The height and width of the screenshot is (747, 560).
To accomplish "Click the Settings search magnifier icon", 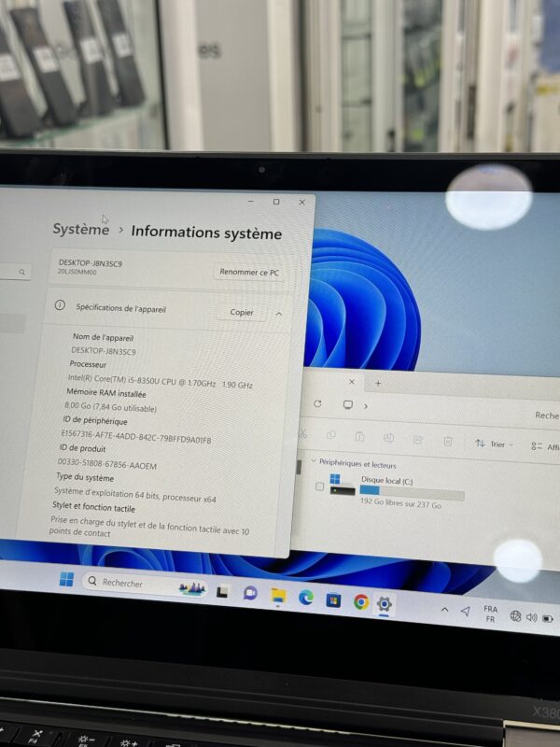I will point(21,272).
